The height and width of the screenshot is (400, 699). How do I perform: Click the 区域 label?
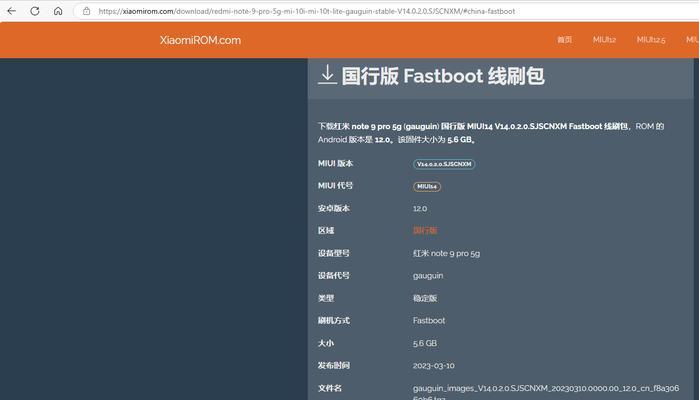tap(326, 231)
